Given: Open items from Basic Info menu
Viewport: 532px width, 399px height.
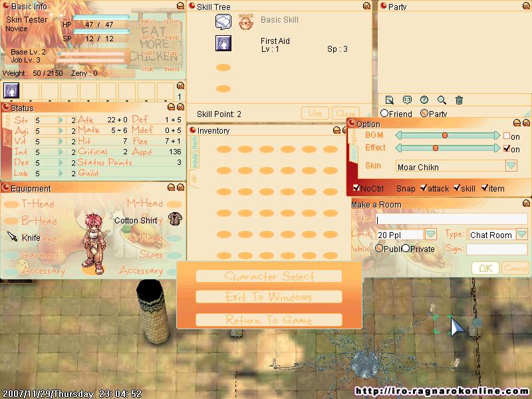Looking at the screenshot, I should pos(148,37).
